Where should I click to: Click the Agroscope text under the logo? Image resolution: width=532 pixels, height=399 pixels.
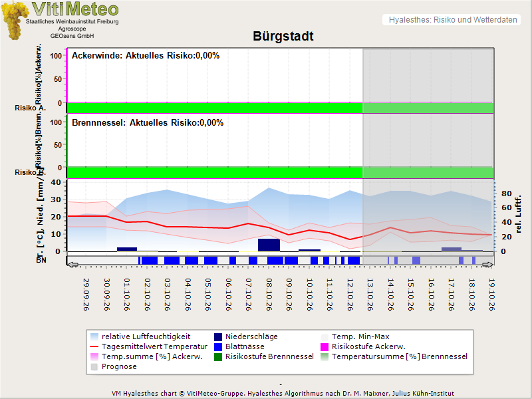click(72, 29)
